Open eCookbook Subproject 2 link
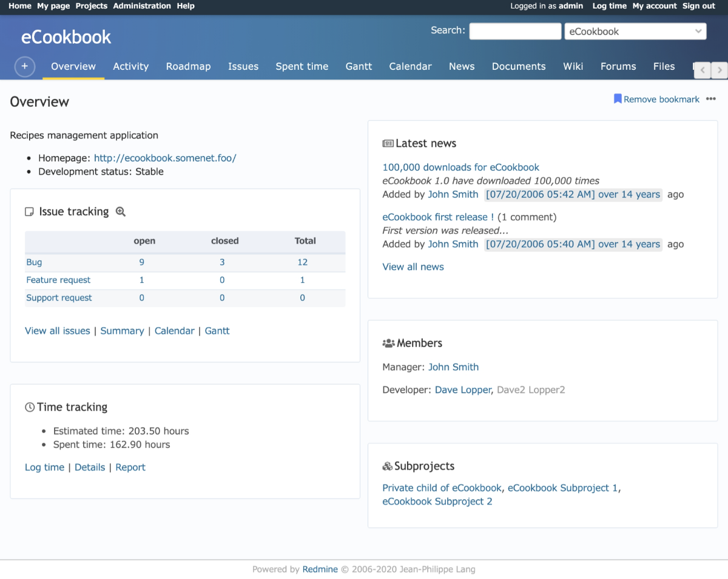728x579 pixels. coord(437,501)
